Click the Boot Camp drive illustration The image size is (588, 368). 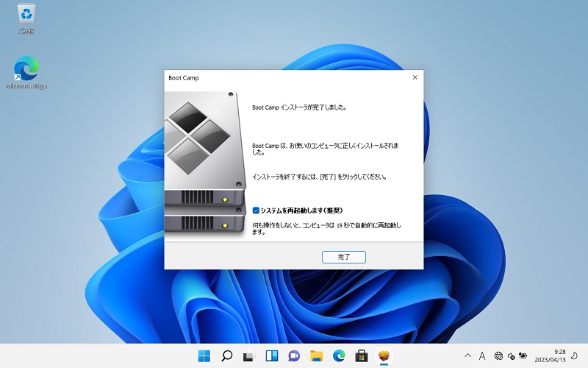pos(206,163)
